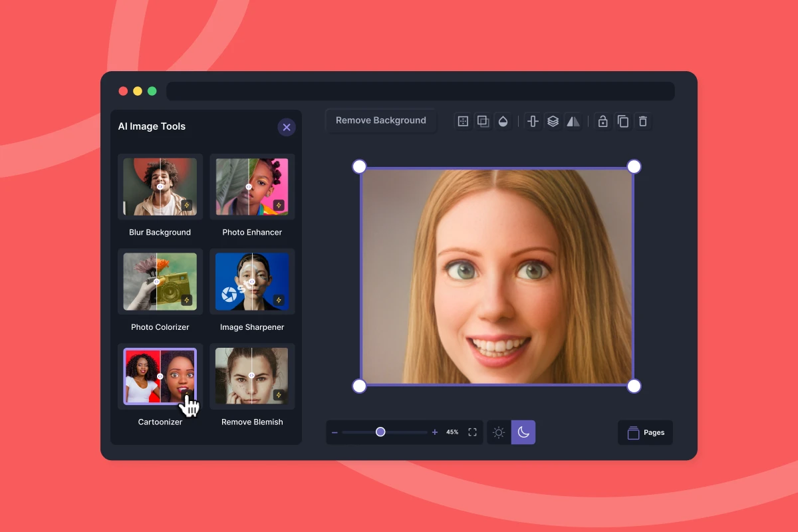
Task: Click the plus zoom in icon
Action: [435, 432]
